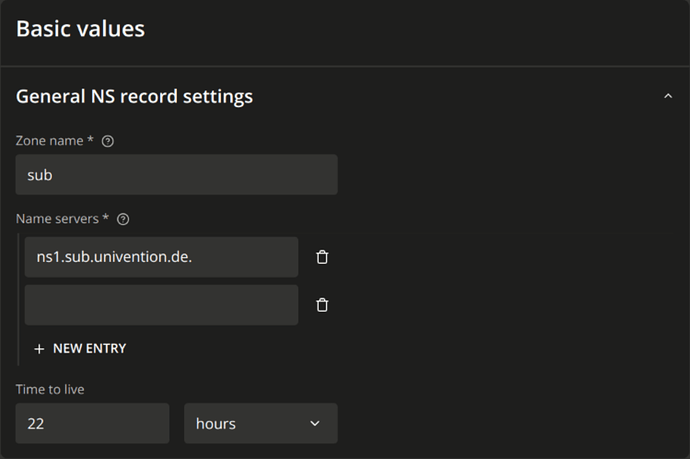Click the asterisk next to Zone name

point(91,141)
